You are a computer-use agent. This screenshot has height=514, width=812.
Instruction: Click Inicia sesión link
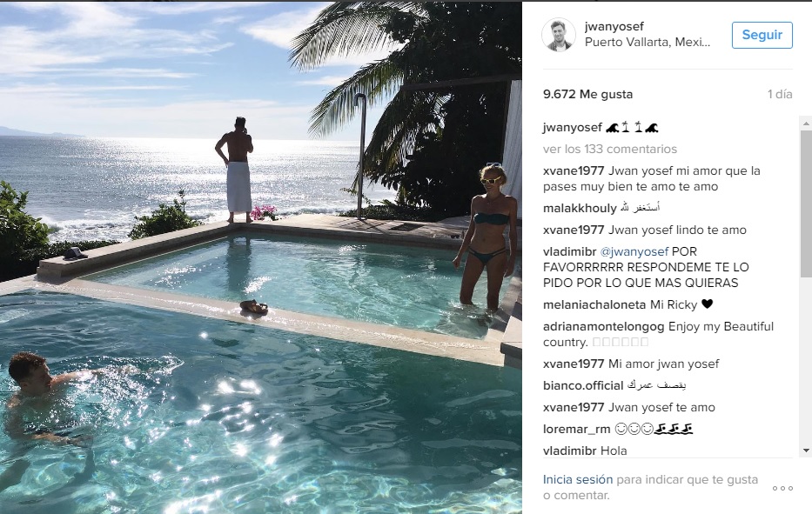click(577, 479)
